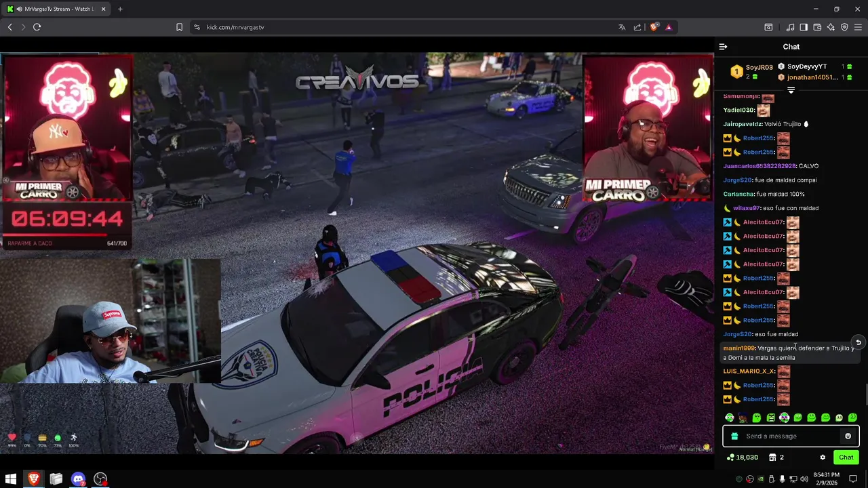Screen dimensions: 868x488
Task: Open the taskbar clock showing 8:54:31 PM
Action: [x=827, y=479]
